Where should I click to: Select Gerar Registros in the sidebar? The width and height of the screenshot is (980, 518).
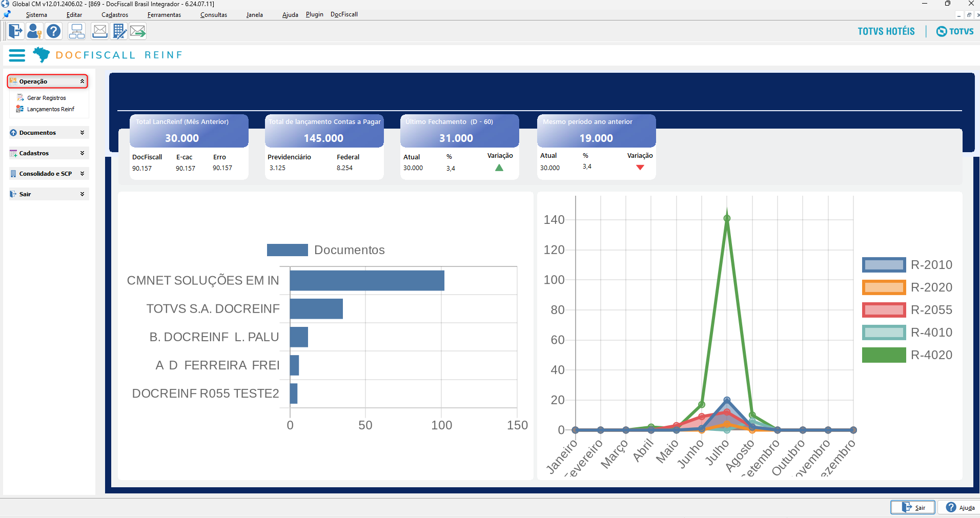(x=46, y=98)
